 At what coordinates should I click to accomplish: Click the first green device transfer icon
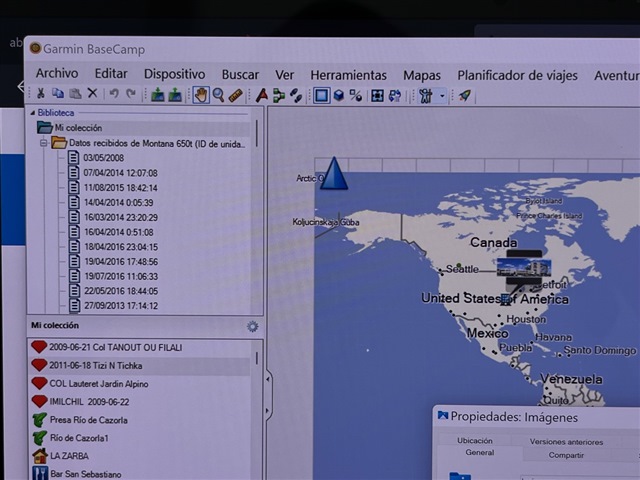tap(158, 95)
